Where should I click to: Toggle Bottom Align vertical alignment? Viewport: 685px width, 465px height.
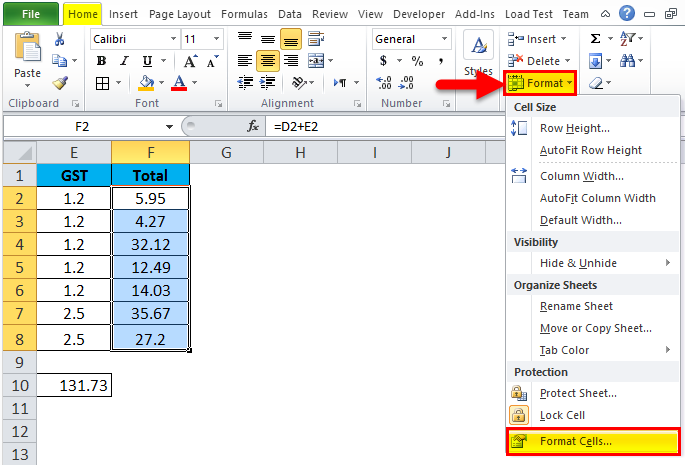291,39
